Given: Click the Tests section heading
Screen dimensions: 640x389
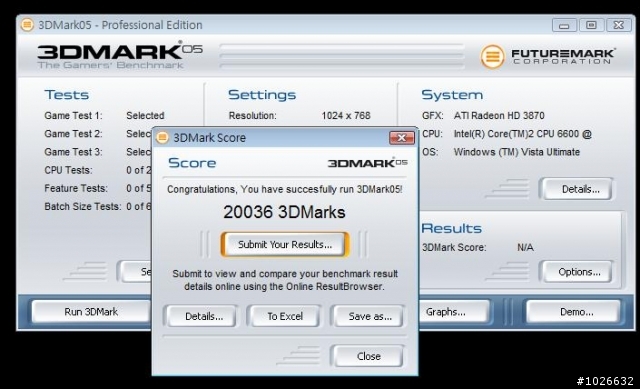Looking at the screenshot, I should [x=67, y=95].
